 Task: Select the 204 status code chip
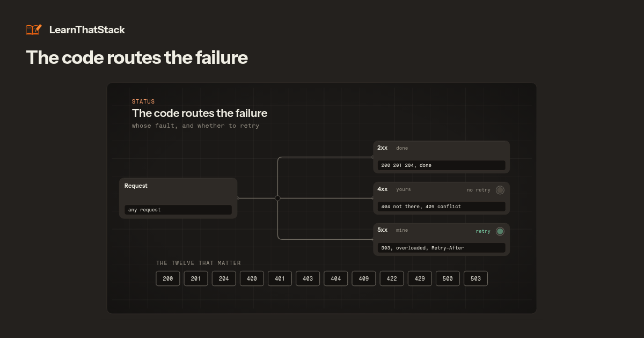coord(224,278)
